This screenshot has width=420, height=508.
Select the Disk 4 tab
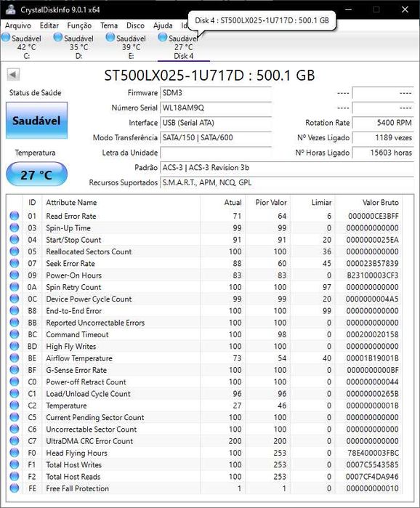point(184,47)
